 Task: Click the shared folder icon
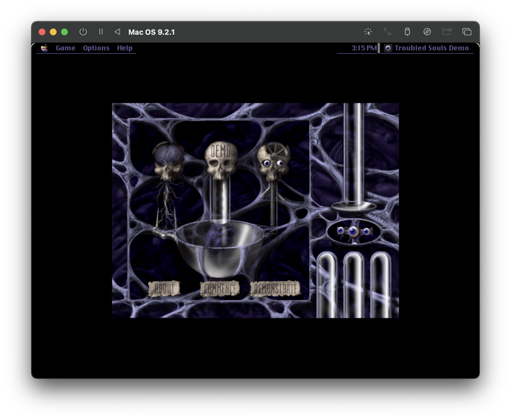click(447, 31)
